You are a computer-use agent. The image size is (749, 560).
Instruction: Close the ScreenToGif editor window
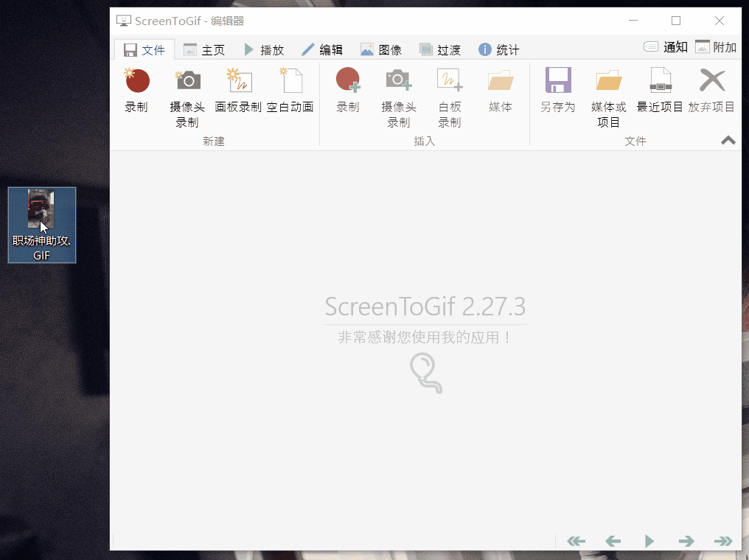point(720,21)
